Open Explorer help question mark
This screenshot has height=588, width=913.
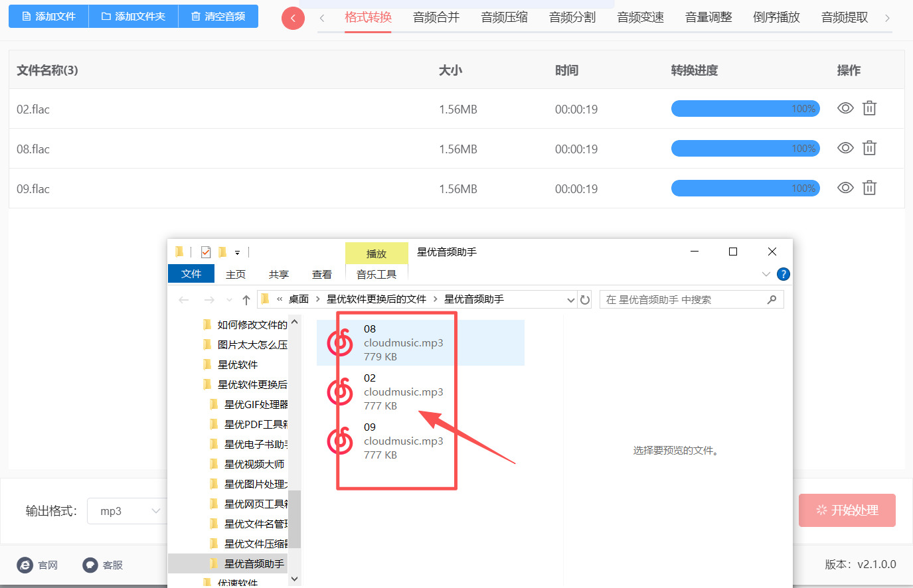pyautogui.click(x=784, y=274)
